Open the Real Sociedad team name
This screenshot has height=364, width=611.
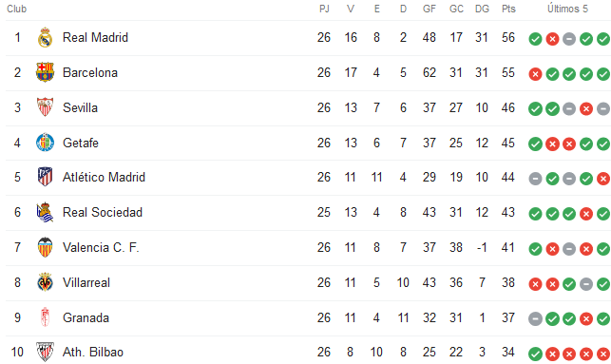point(103,212)
